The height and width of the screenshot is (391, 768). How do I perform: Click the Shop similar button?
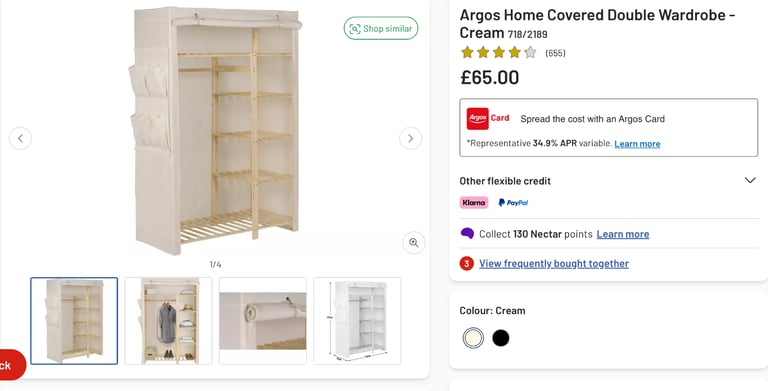tap(381, 28)
